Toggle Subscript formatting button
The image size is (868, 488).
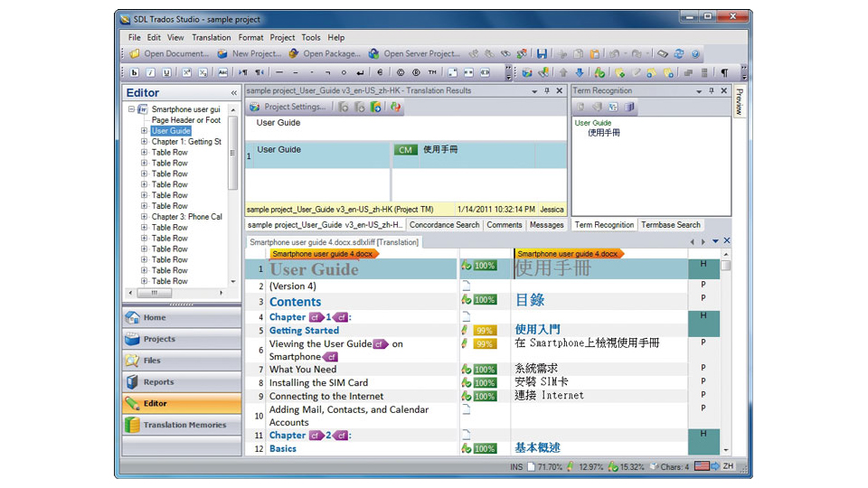pyautogui.click(x=203, y=72)
